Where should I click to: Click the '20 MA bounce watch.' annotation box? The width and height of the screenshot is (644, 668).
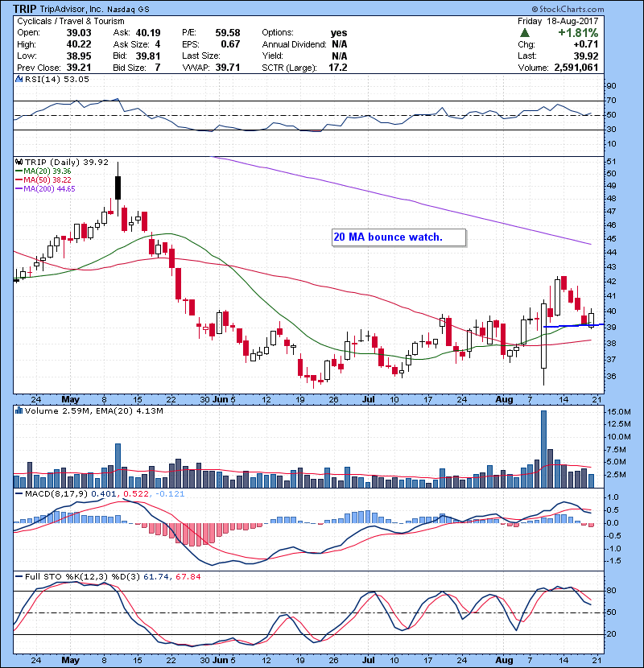(399, 237)
